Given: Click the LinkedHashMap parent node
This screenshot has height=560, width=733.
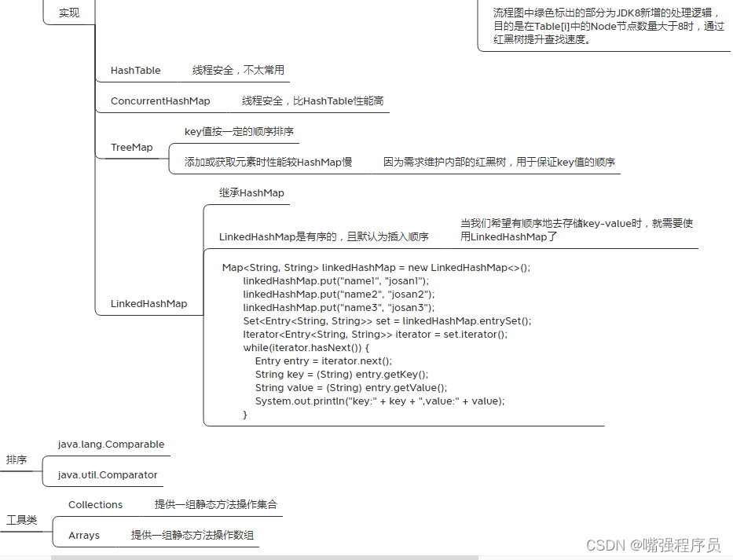Looking at the screenshot, I should [x=148, y=304].
